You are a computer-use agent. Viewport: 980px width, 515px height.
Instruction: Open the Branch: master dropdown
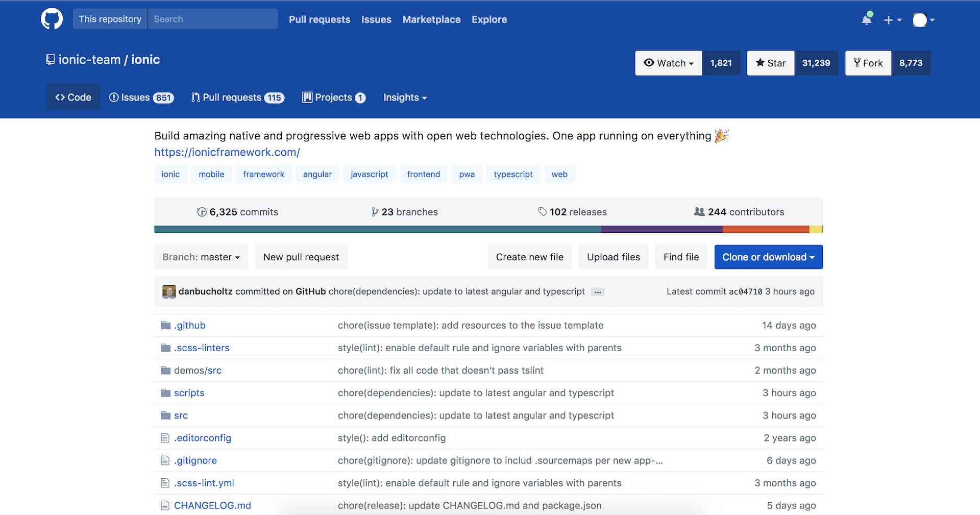201,257
